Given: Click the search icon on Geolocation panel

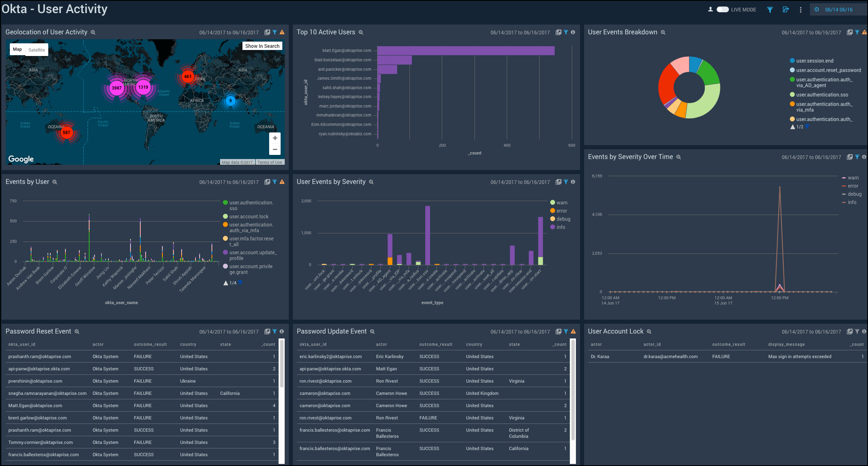Looking at the screenshot, I should click(x=94, y=32).
